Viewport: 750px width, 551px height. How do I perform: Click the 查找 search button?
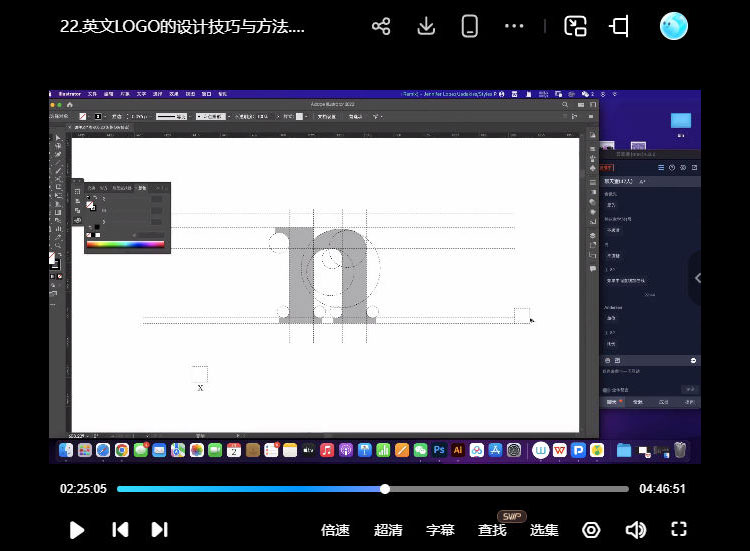click(492, 530)
